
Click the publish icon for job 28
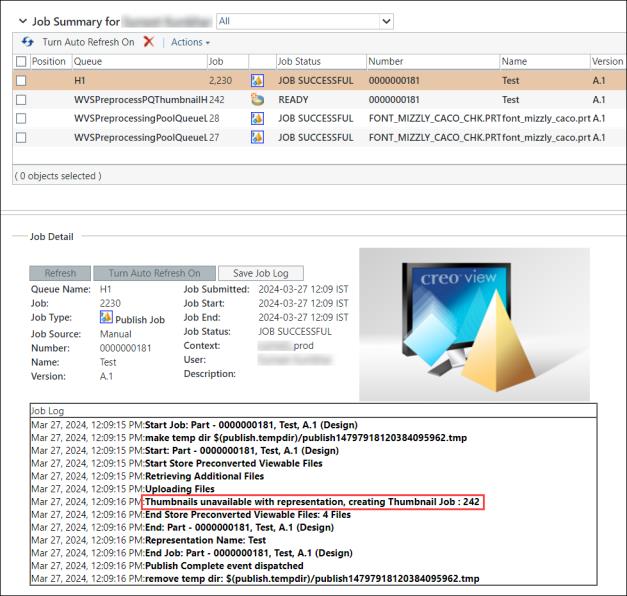(257, 118)
